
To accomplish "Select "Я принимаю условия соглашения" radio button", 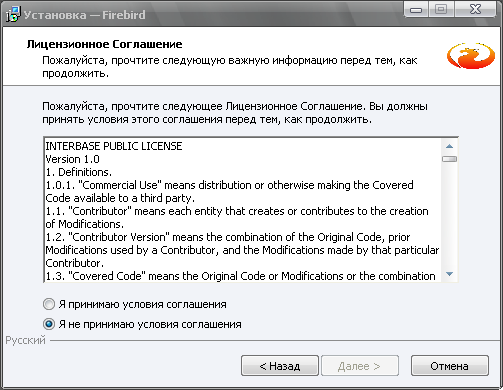I will coord(49,304).
